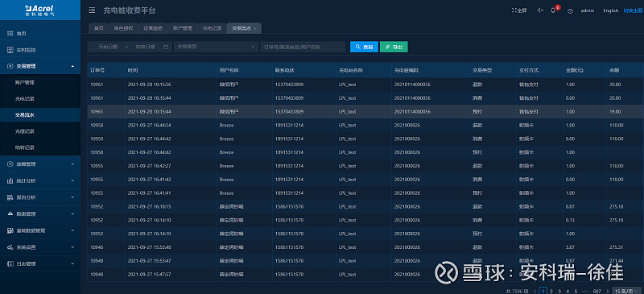Click the 统计分析 bar chart icon
Image resolution: width=644 pixels, height=294 pixels.
pos(10,180)
